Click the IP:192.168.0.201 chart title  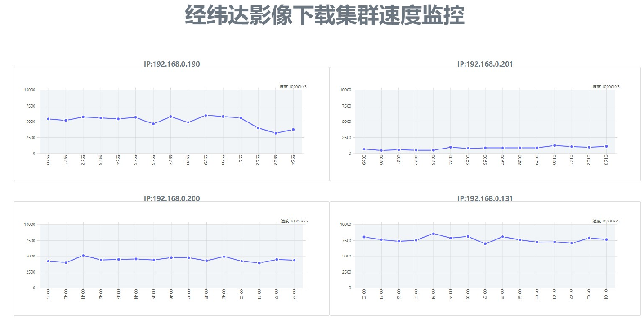point(485,64)
